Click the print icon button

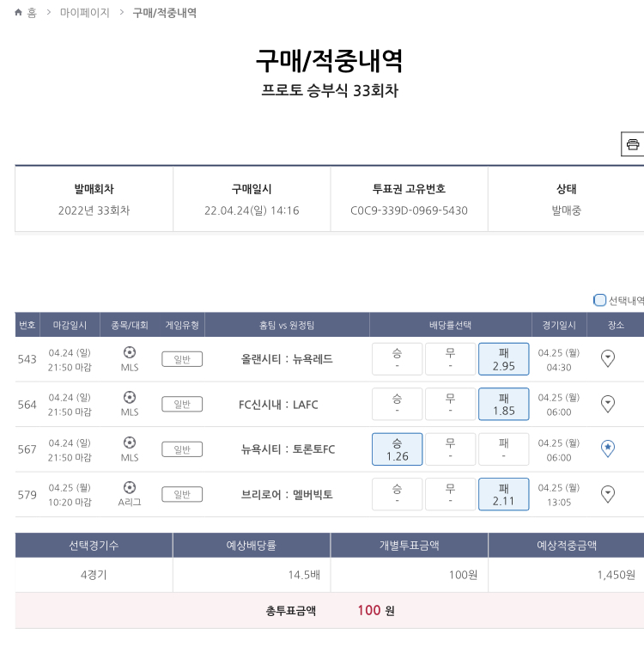632,144
